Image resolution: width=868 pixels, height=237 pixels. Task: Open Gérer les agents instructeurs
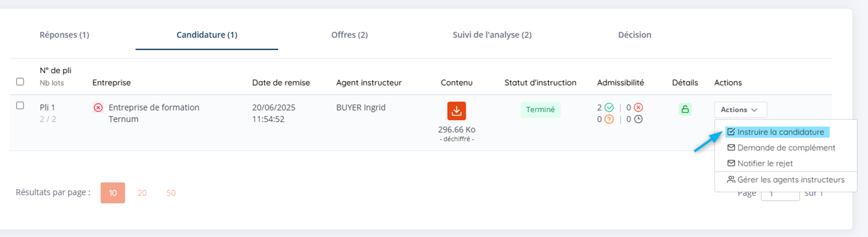790,180
